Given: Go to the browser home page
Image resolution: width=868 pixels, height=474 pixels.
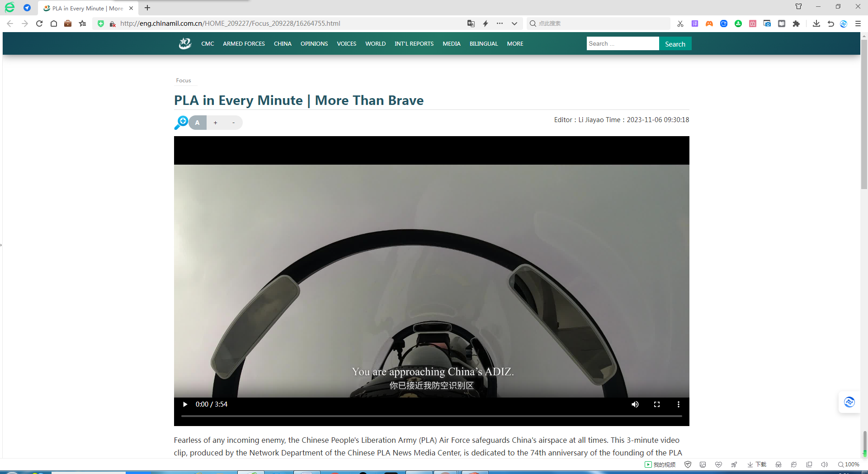Looking at the screenshot, I should click(x=54, y=24).
